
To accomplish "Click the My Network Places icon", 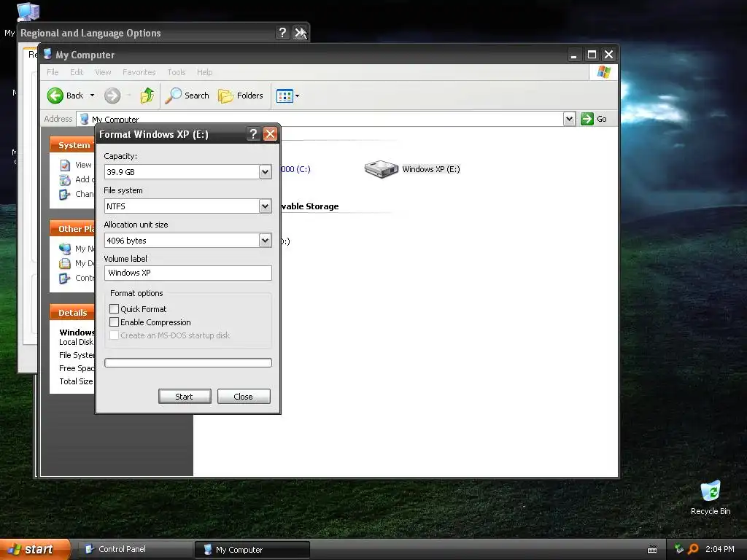I will tap(65, 249).
